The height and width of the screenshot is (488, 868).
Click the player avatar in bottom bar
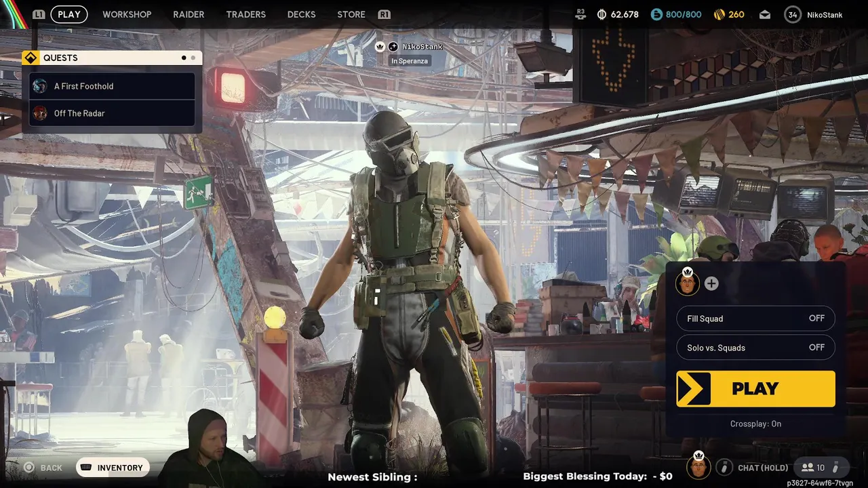click(698, 467)
